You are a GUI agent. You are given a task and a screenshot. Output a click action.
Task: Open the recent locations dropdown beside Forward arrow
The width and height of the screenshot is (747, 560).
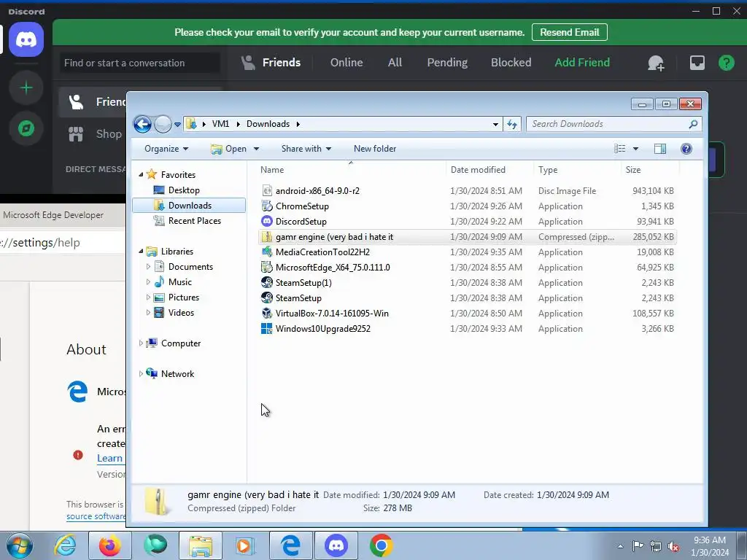click(x=177, y=125)
